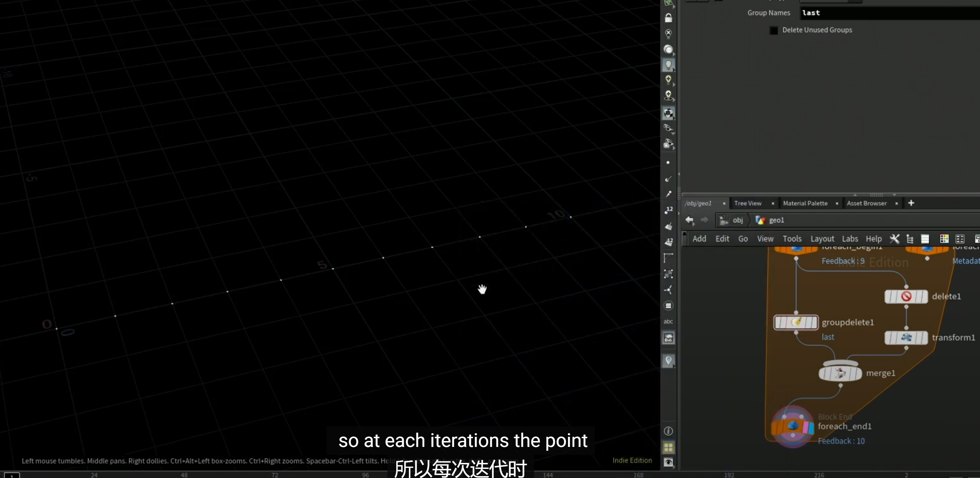The height and width of the screenshot is (478, 980).
Task: Toggle display primitive hulls curve icon
Action: pyautogui.click(x=668, y=258)
